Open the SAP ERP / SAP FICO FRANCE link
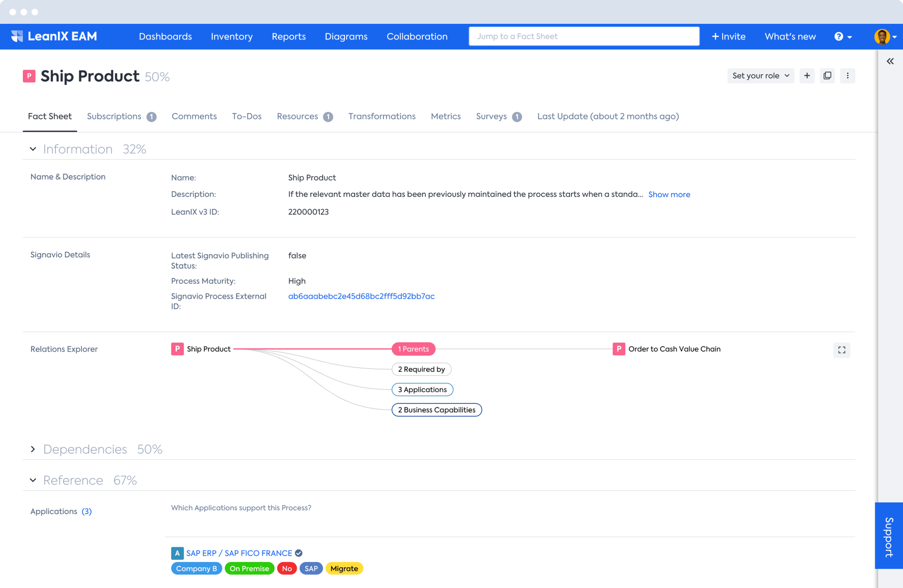The height and width of the screenshot is (588, 903). (239, 553)
